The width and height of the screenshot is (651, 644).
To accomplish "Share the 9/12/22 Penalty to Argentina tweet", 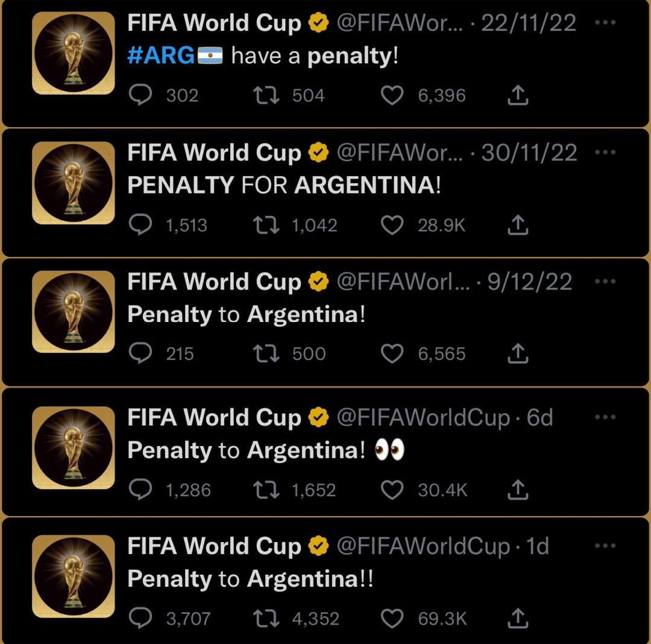I will (518, 353).
